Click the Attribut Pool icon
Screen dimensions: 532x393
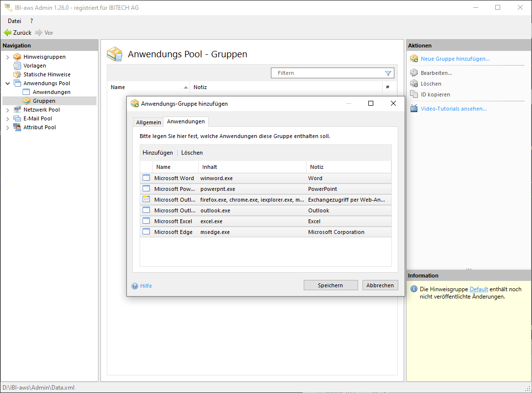(x=18, y=127)
